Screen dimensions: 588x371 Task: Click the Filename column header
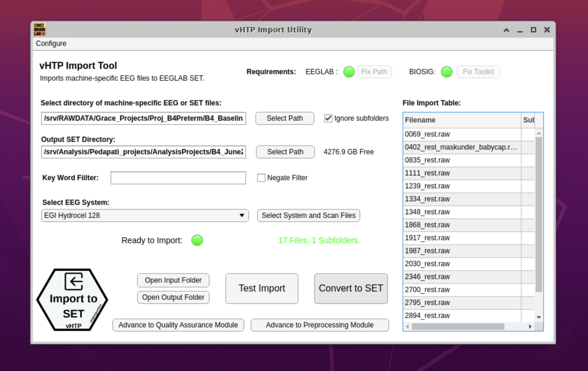461,120
